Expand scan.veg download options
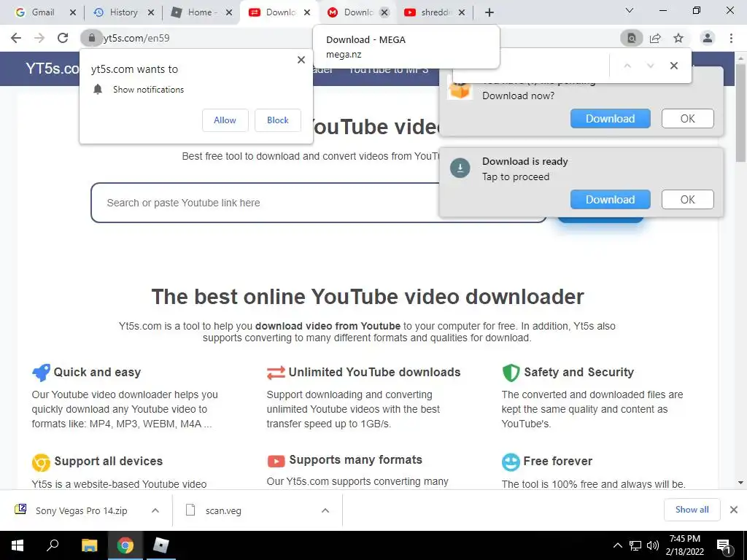 click(325, 510)
